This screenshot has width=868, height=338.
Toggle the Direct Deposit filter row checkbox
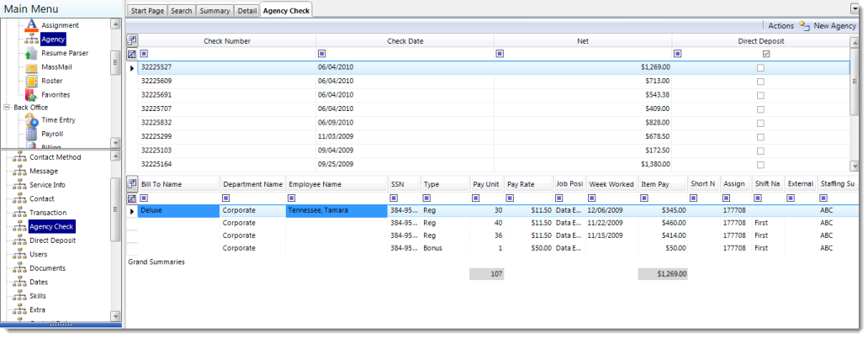pyautogui.click(x=765, y=54)
